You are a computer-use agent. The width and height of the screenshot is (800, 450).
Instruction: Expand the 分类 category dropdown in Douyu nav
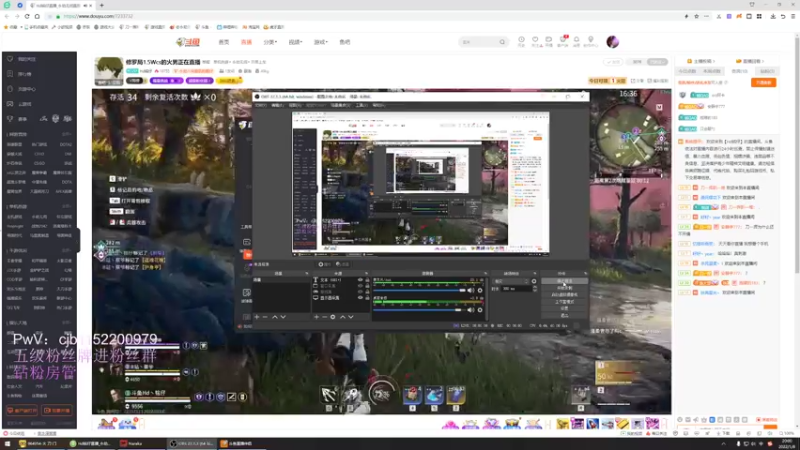coord(270,42)
